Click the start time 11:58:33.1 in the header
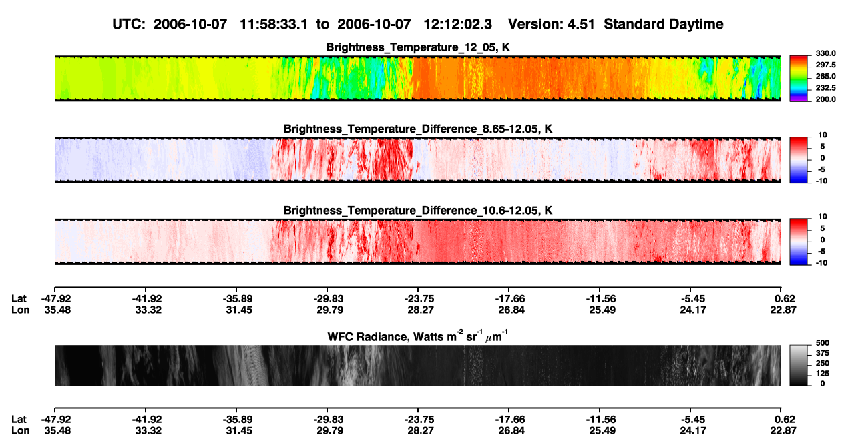This screenshot has height=445, width=868. coord(274,24)
